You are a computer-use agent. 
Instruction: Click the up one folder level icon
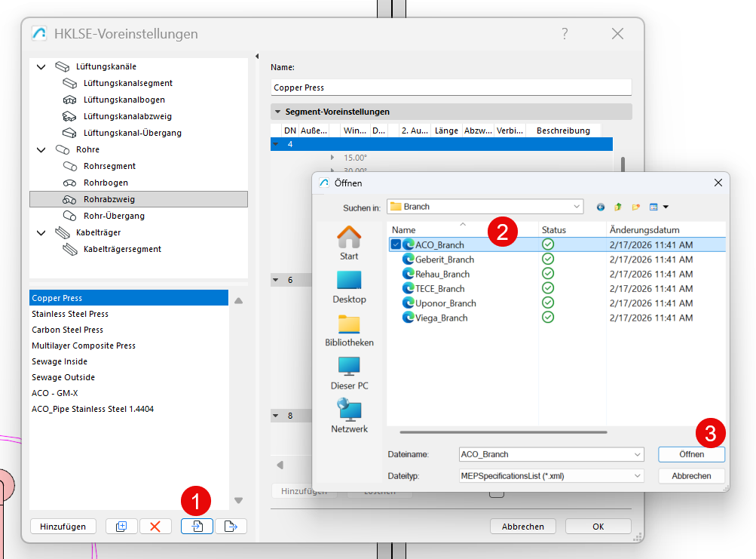[x=618, y=207]
